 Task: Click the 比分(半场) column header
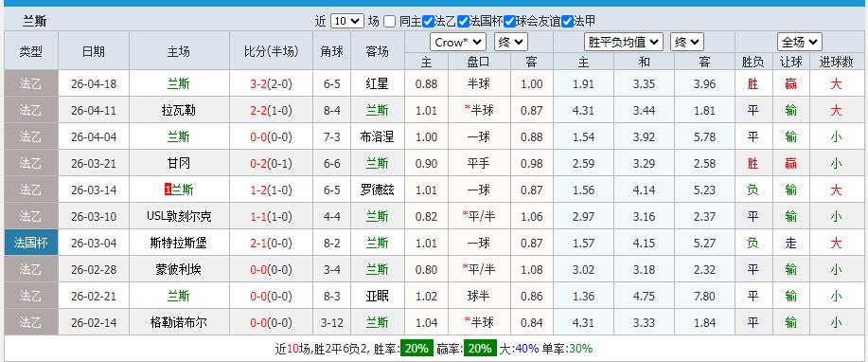click(271, 51)
